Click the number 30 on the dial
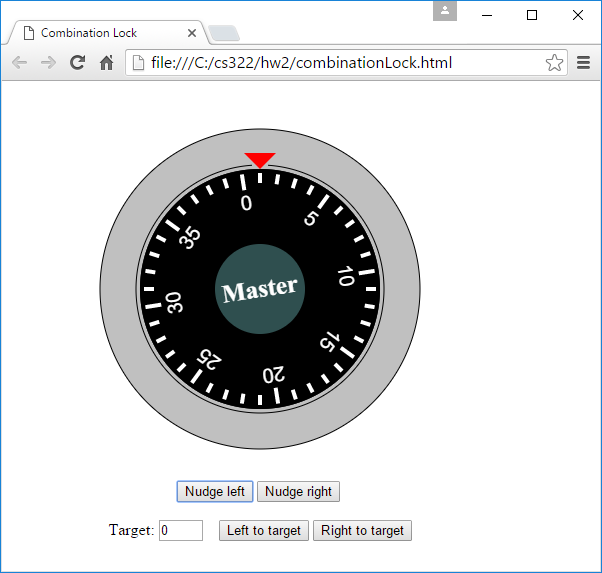The image size is (602, 573). (x=174, y=303)
